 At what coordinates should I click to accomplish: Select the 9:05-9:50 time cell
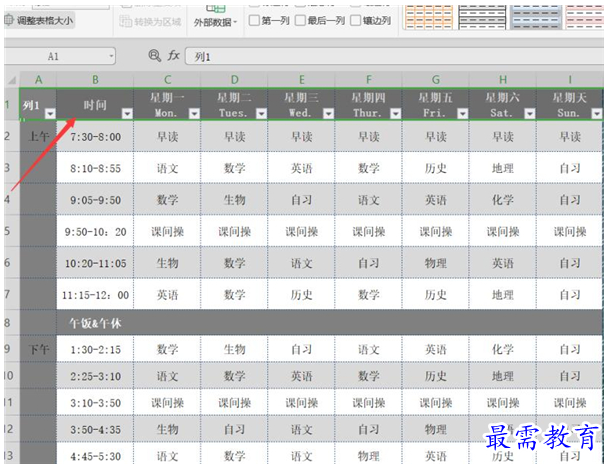coord(95,200)
